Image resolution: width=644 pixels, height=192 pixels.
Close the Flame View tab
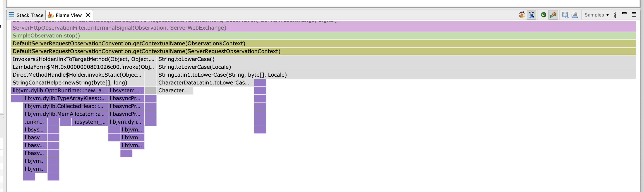pyautogui.click(x=88, y=15)
